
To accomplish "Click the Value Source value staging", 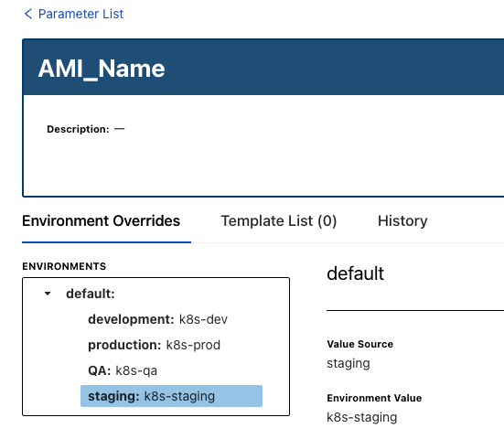I will pyautogui.click(x=349, y=363).
